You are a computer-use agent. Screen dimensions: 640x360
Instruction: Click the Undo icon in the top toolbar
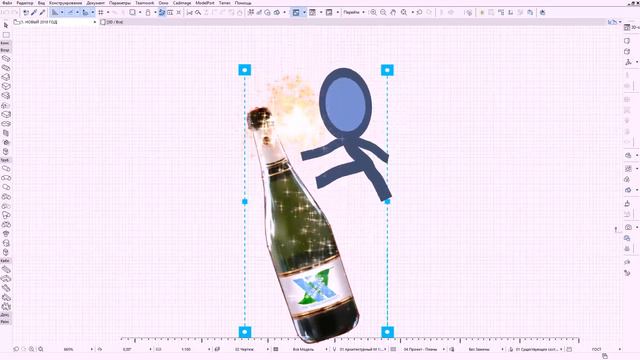pyautogui.click(x=5, y=13)
